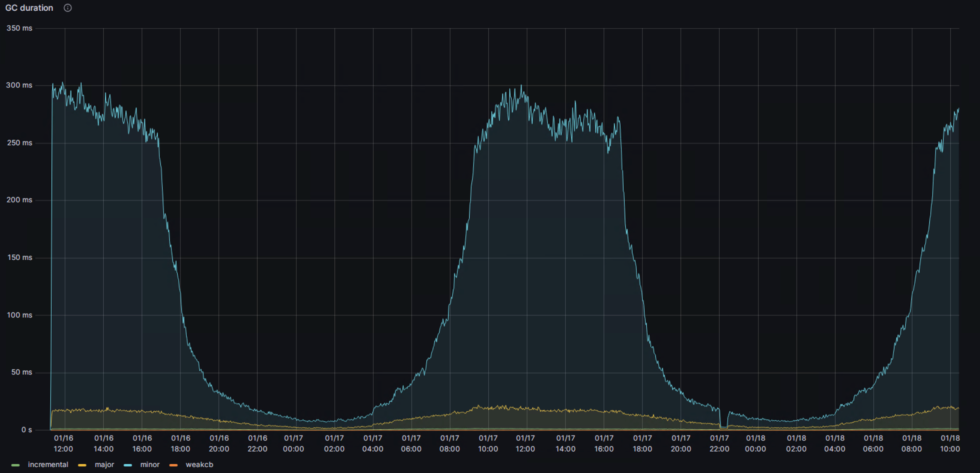This screenshot has width=980, height=473.
Task: Toggle the incremental series in the legend
Action: coord(48,465)
